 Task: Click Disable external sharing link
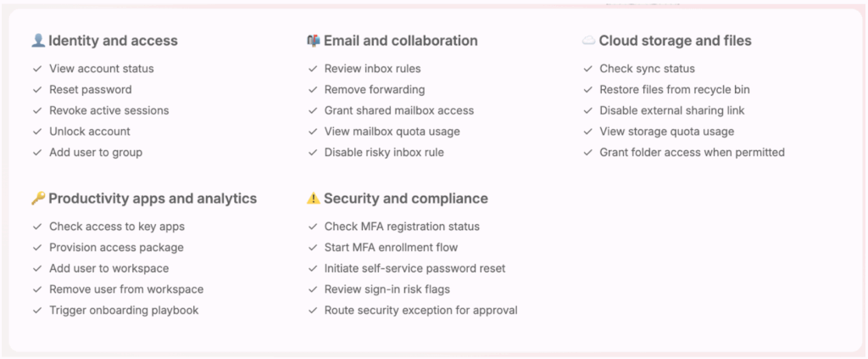[x=672, y=110]
